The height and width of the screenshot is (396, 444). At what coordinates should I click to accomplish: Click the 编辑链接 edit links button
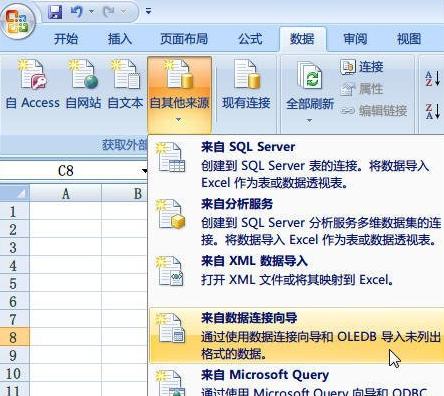pos(374,110)
